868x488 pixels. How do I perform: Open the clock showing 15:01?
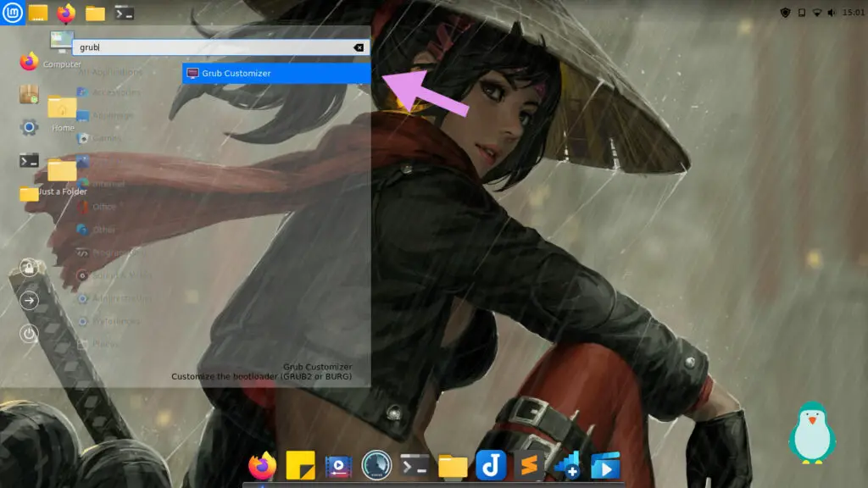click(x=853, y=12)
